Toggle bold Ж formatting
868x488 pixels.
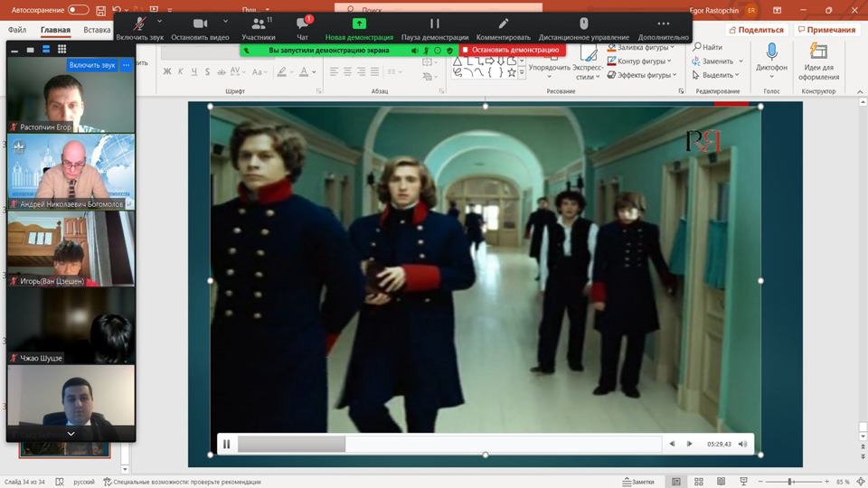click(167, 72)
